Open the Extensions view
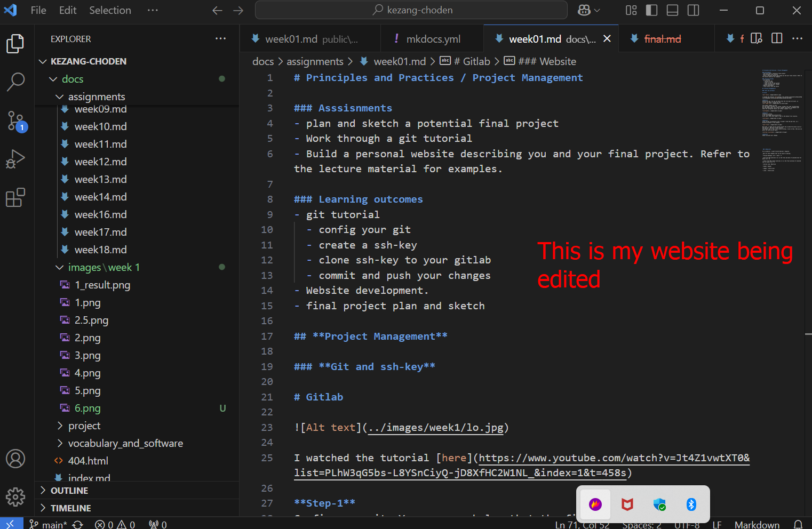Image resolution: width=812 pixels, height=529 pixels. point(15,197)
